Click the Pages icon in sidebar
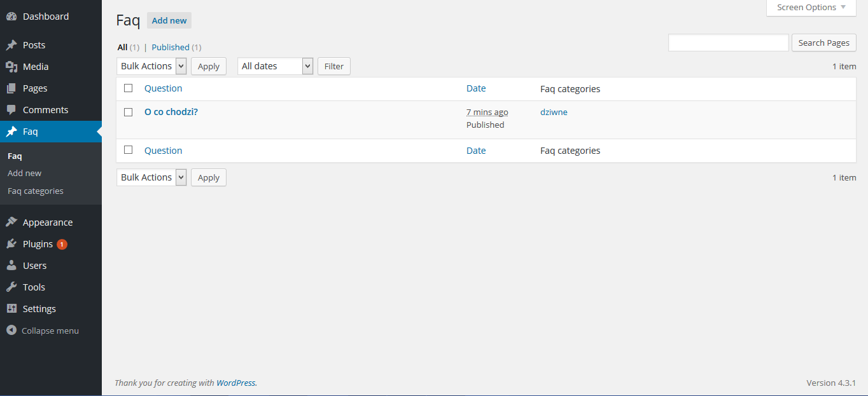Viewport: 868px width, 396px height. point(11,88)
